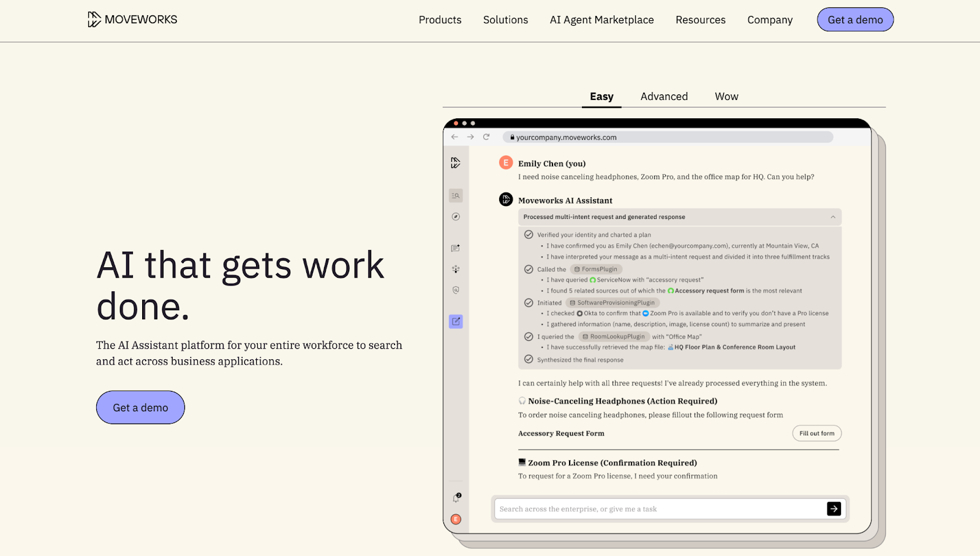Open the Resources menu
The width and height of the screenshot is (980, 556).
(x=700, y=20)
